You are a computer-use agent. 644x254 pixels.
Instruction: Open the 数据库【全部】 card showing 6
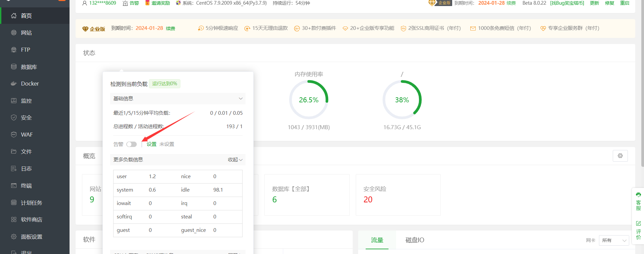[307, 195]
